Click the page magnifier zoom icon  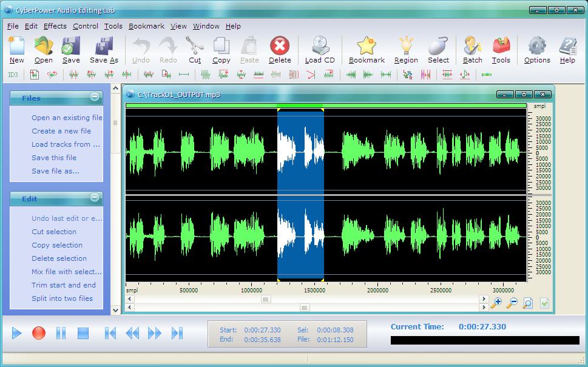528,303
